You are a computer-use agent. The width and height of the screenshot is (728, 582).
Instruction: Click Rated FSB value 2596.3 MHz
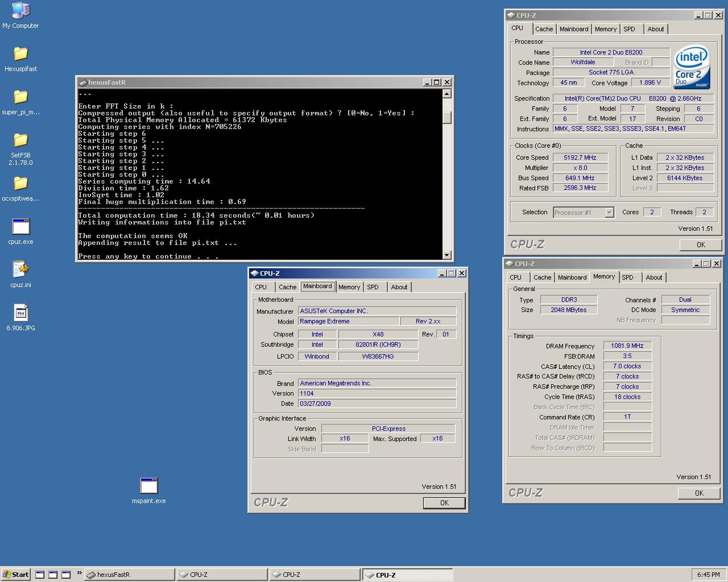(x=580, y=188)
